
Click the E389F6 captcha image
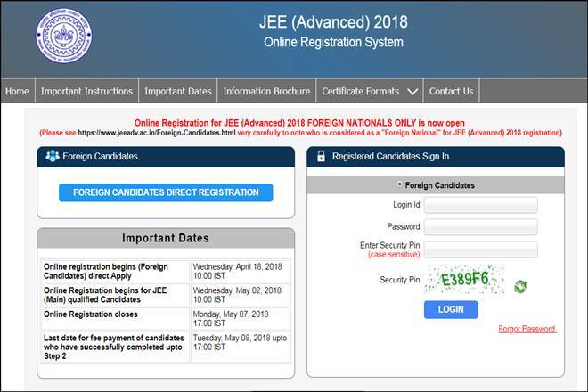coord(464,280)
